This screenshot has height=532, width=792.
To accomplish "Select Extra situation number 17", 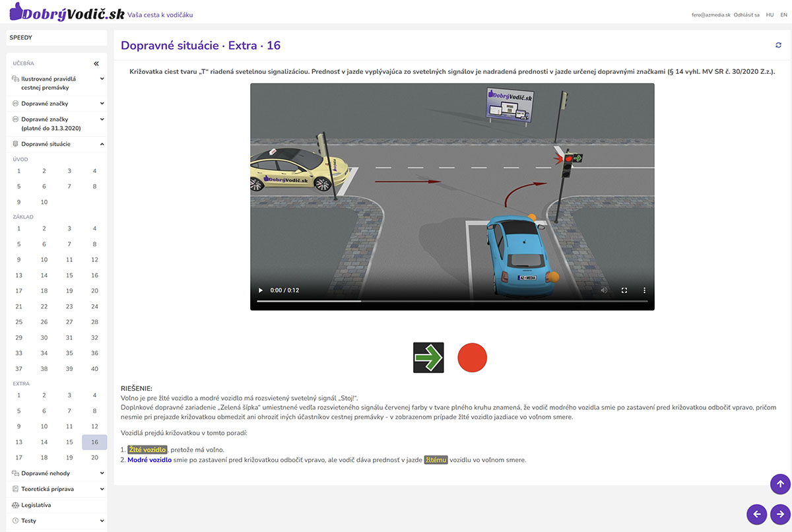I will pos(19,457).
